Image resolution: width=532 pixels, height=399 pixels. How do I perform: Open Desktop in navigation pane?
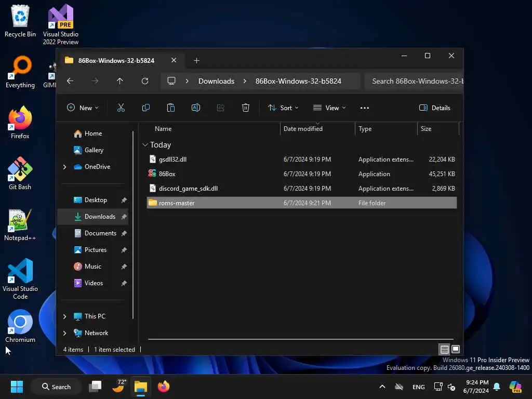[x=96, y=200]
